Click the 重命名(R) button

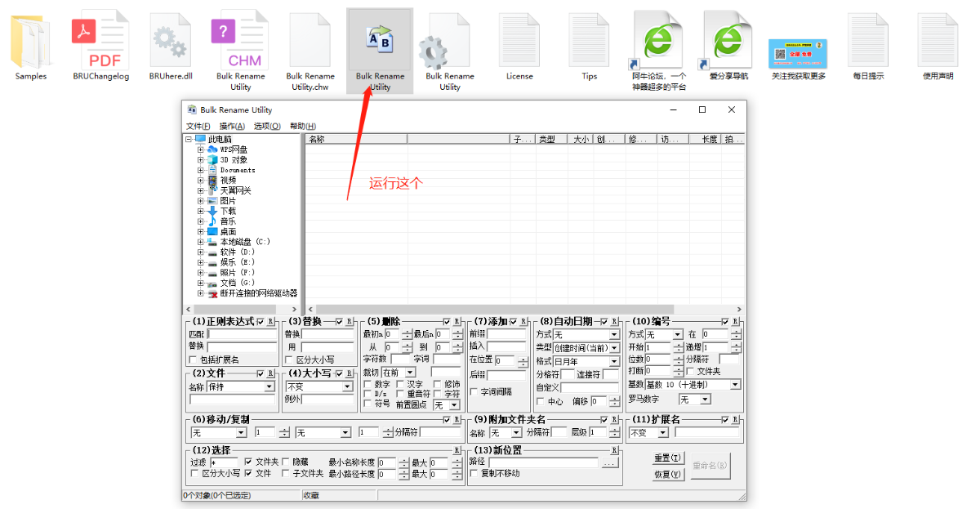(710, 465)
